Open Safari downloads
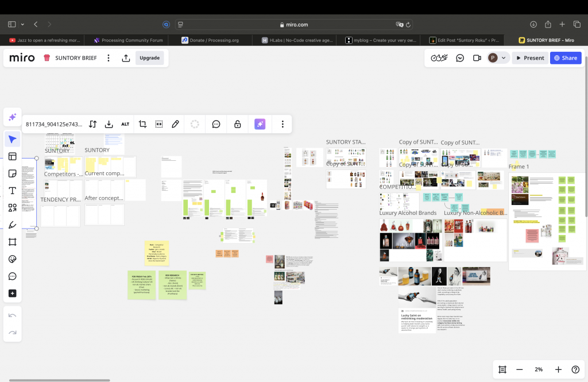 click(x=533, y=24)
